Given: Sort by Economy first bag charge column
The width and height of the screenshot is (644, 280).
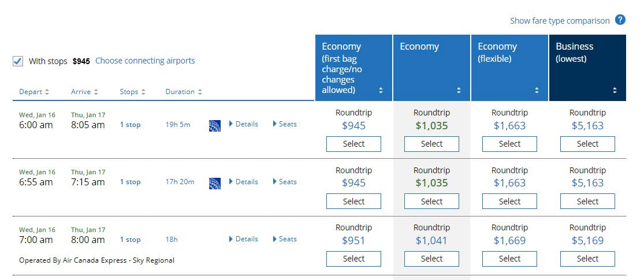Looking at the screenshot, I should [x=353, y=68].
